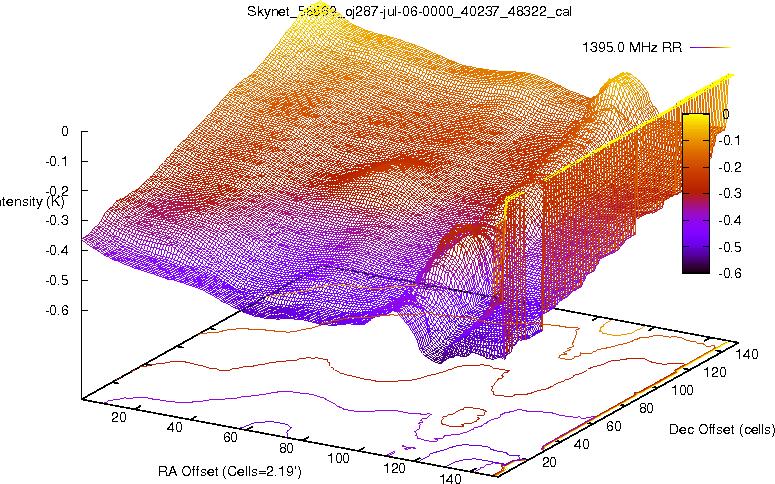Click the -0.1 tick on the intensity axis

(x=57, y=161)
